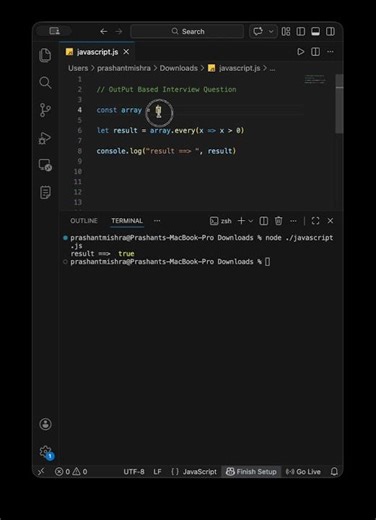This screenshot has height=520, width=376.
Task: Change file encoding UTF-8
Action: coord(134,472)
